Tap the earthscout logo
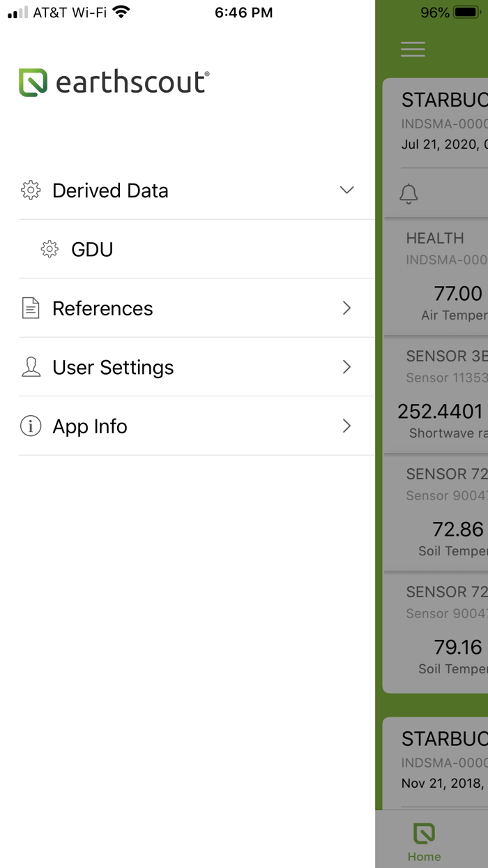The image size is (488, 868). point(114,82)
